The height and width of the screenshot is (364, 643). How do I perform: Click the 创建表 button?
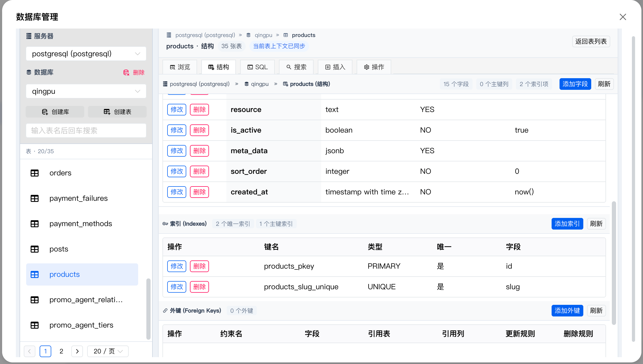tap(117, 112)
